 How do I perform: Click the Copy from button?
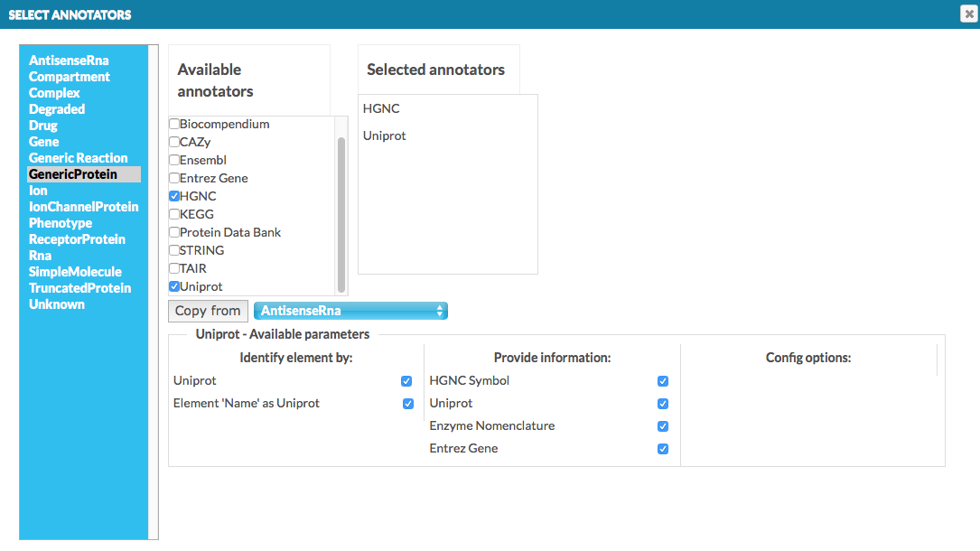click(208, 310)
